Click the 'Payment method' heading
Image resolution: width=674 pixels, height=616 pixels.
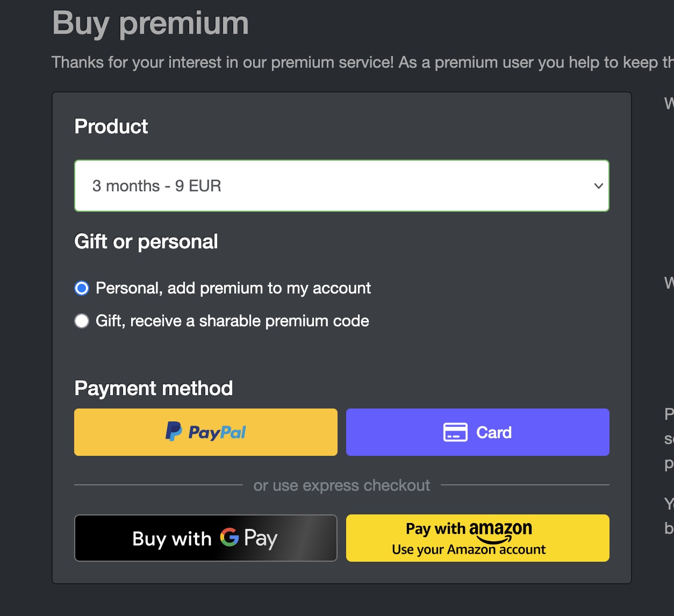(154, 388)
